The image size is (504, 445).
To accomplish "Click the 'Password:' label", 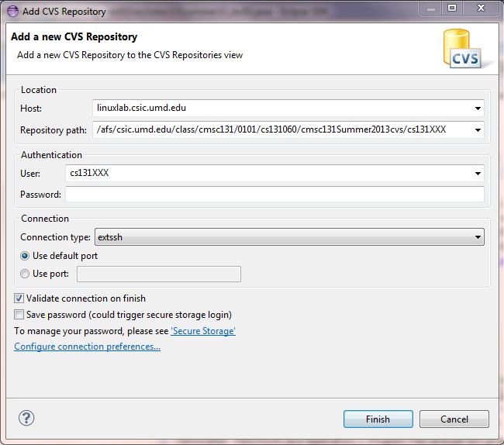I will (x=40, y=195).
